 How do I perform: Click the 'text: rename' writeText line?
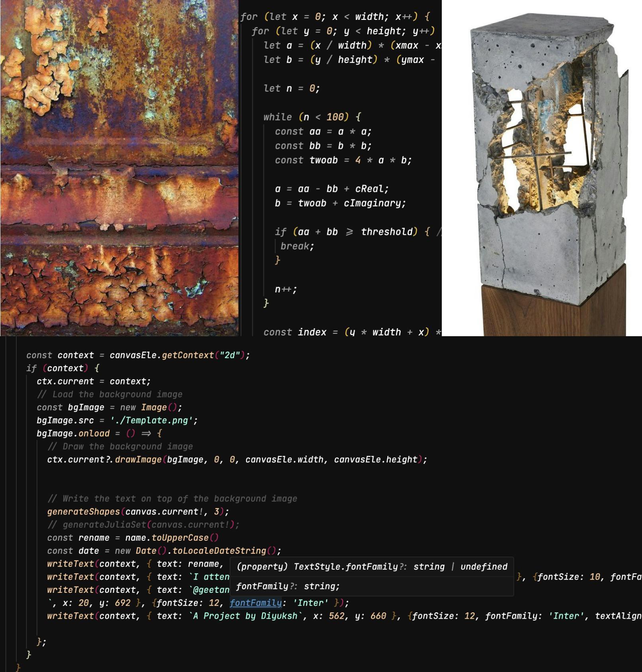(x=135, y=564)
